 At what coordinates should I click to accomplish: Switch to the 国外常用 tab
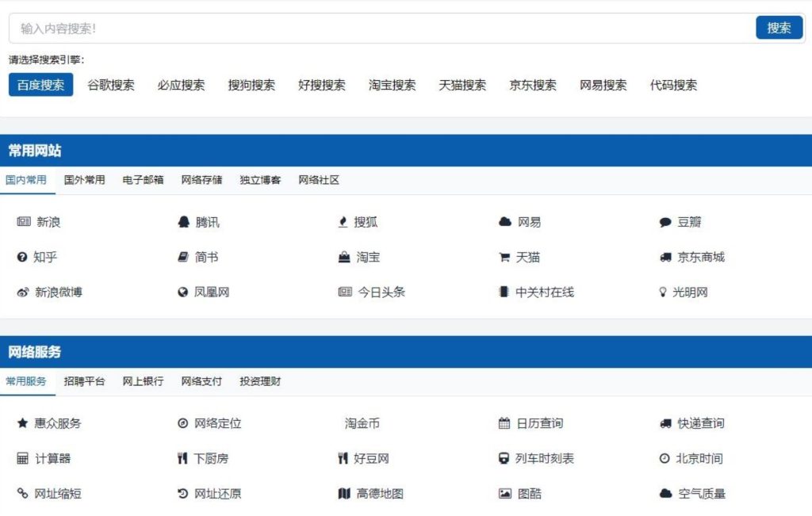tap(85, 180)
